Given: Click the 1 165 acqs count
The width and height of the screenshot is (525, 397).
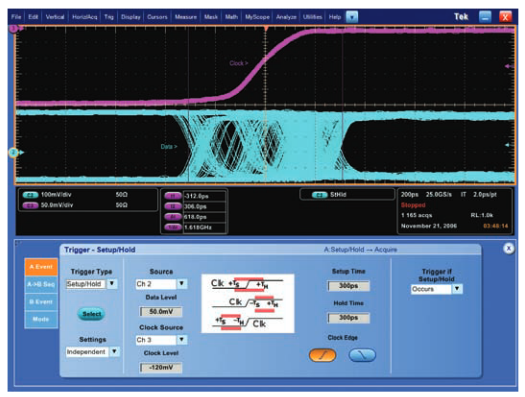Looking at the screenshot, I should coord(417,215).
